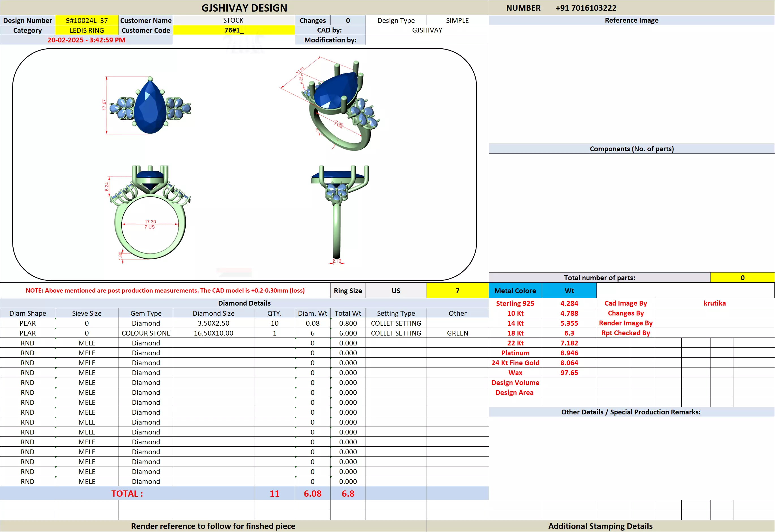Click the yellow Customer Code cell

click(233, 30)
